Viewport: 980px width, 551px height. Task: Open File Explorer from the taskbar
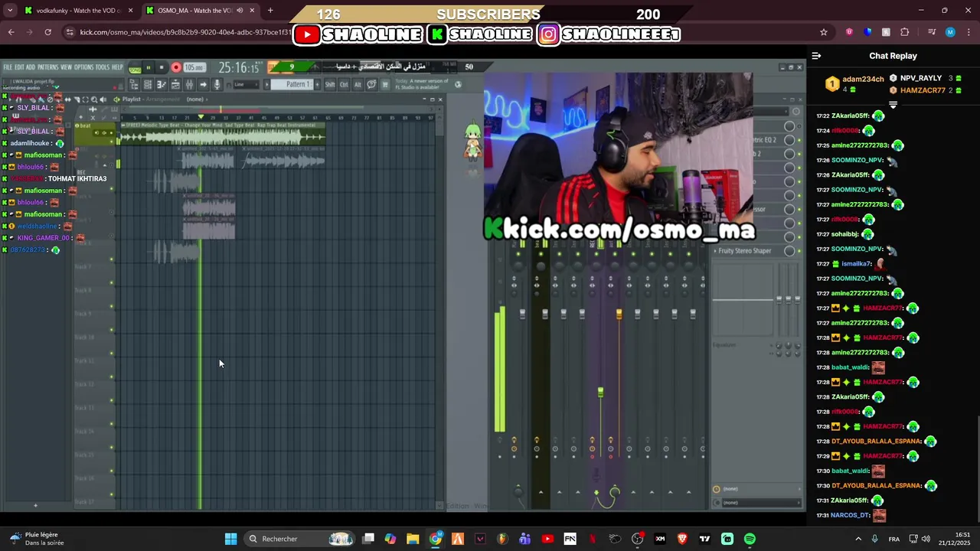click(x=413, y=539)
